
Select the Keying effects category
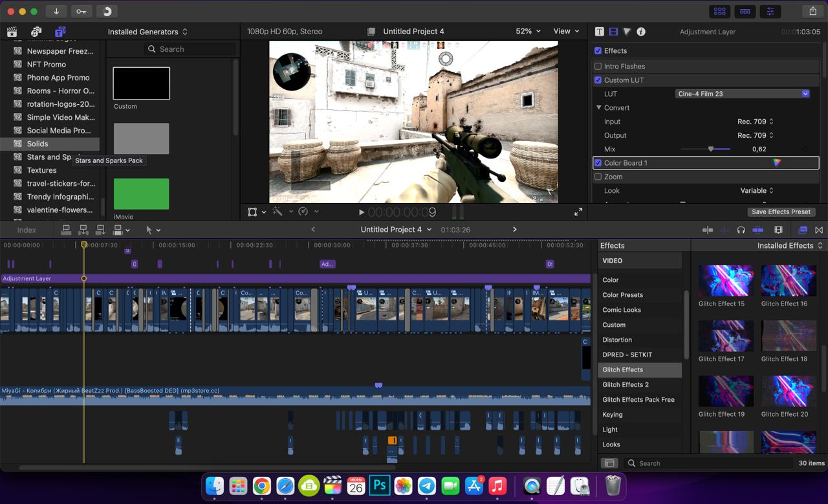[x=613, y=415]
